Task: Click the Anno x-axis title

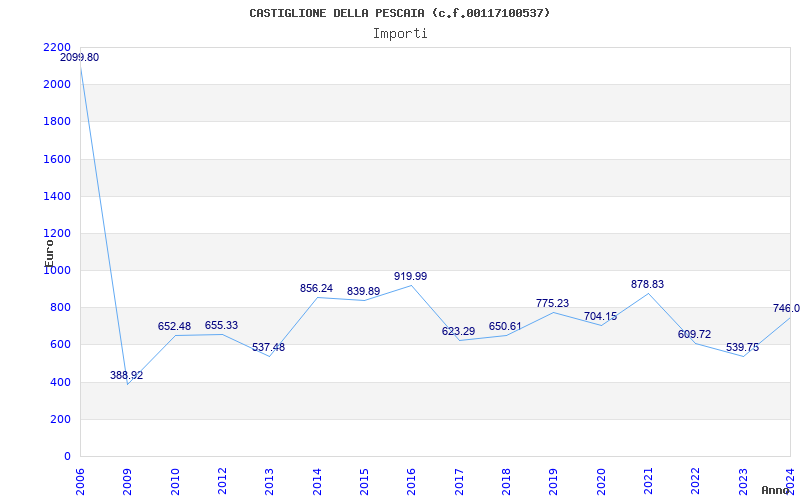Action: coord(776,491)
